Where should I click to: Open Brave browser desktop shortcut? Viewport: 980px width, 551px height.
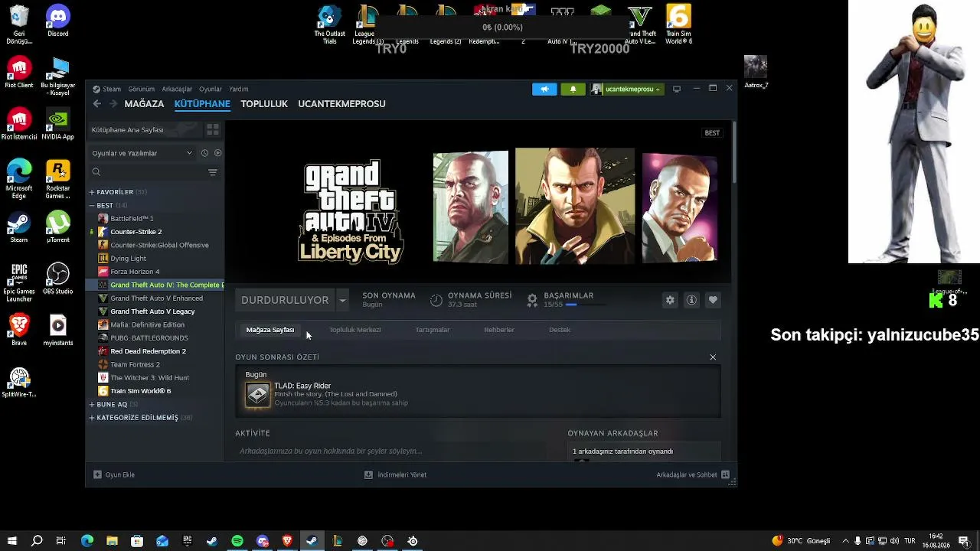(x=19, y=331)
